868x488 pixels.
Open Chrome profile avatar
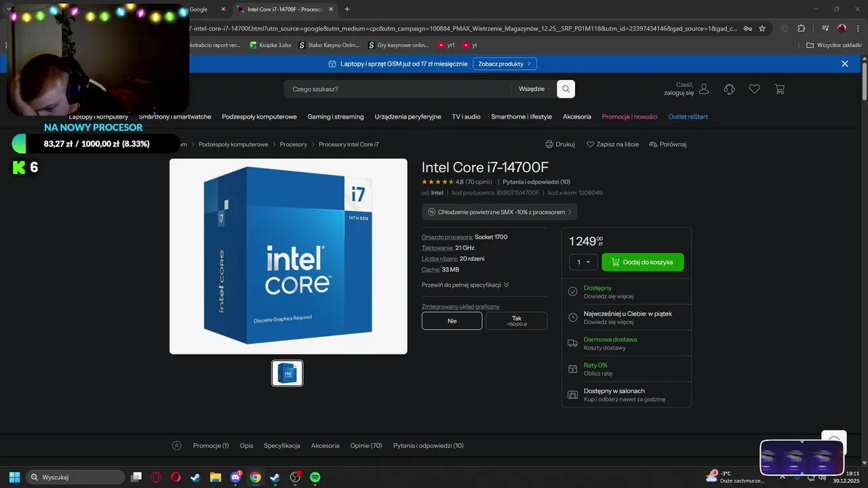842,28
